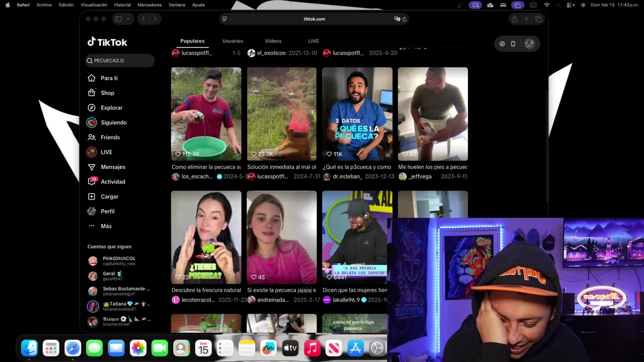Go forward in Safari
This screenshot has height=362, width=644.
tap(154, 19)
